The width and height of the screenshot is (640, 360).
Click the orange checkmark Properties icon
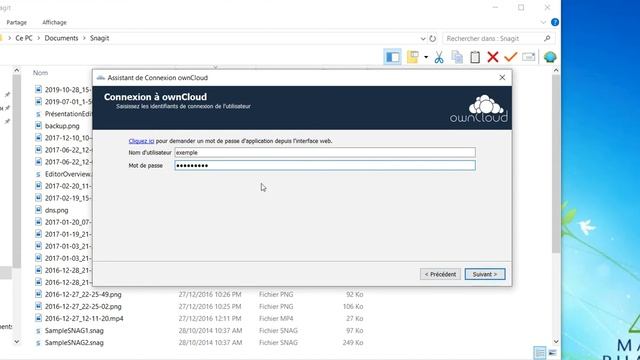click(x=510, y=57)
